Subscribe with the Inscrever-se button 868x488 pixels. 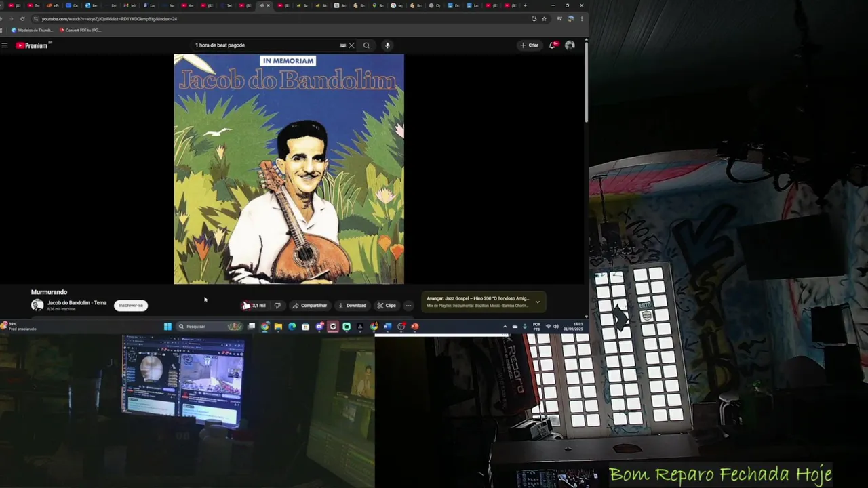[x=131, y=306]
